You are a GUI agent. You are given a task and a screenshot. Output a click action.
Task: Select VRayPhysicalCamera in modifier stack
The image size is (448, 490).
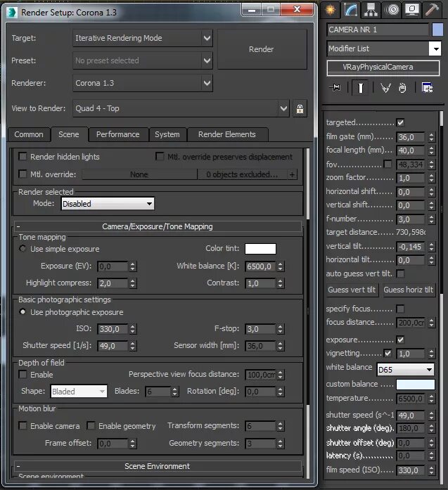(383, 67)
